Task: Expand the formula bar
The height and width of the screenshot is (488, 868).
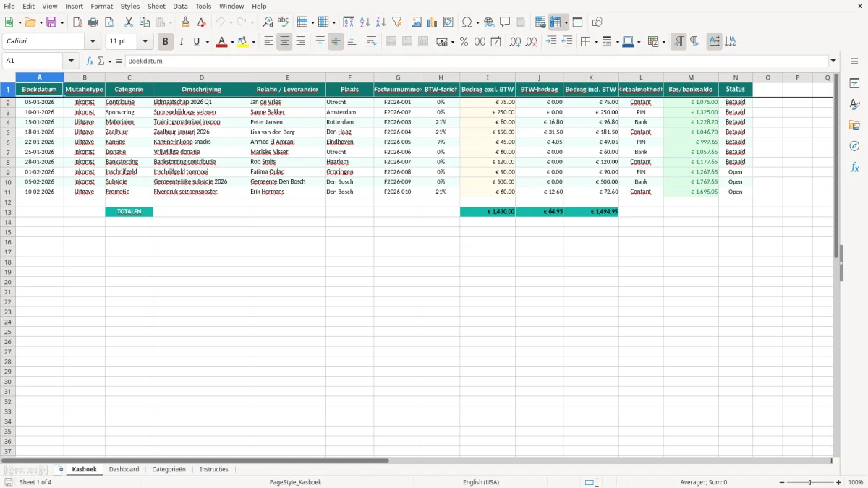Action: (x=833, y=61)
